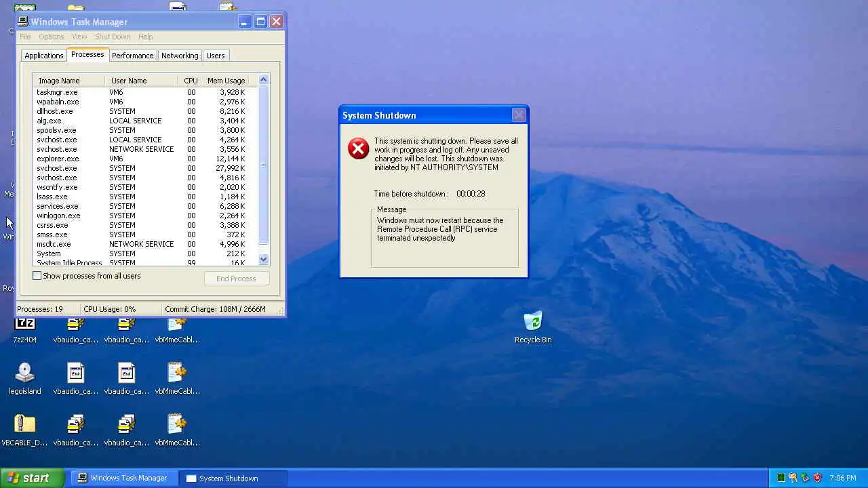The image size is (868, 488).
Task: Click the Processes: 19 status bar entry
Action: pyautogui.click(x=39, y=309)
